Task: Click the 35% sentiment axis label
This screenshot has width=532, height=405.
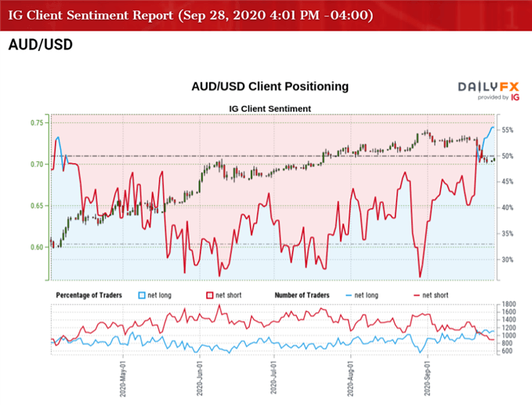Action: (x=508, y=233)
